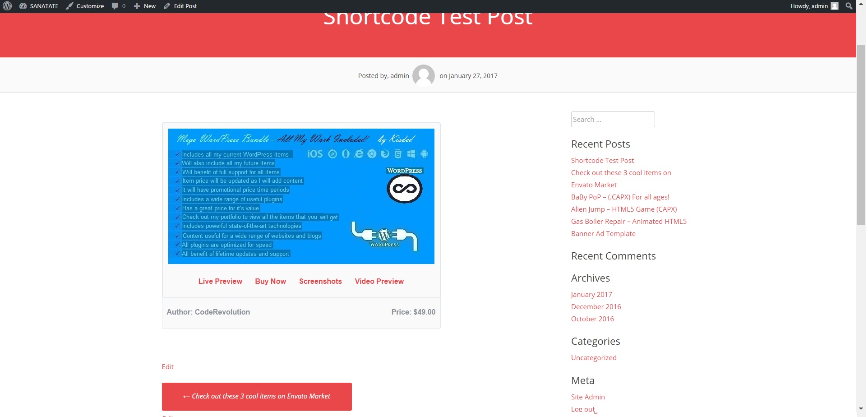Click the Buy Now link

click(x=271, y=281)
